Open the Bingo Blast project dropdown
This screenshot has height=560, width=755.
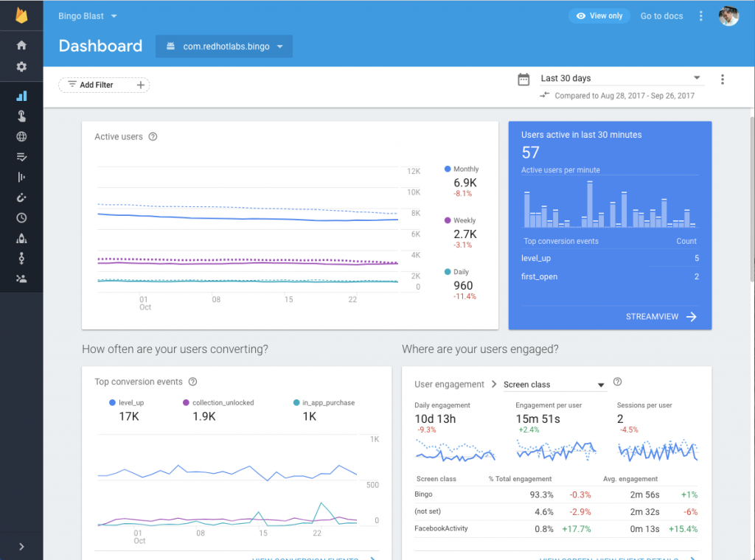click(x=87, y=16)
